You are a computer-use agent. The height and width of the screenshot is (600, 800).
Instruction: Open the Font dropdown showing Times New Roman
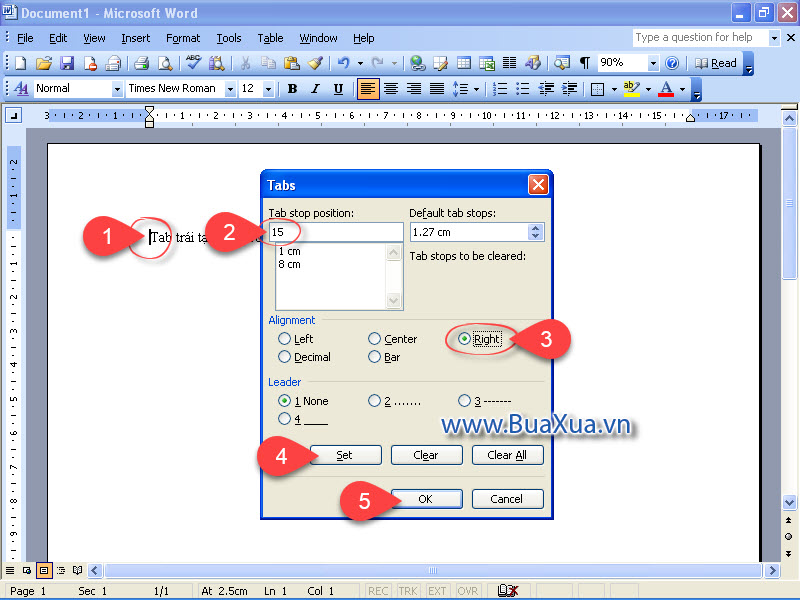(231, 89)
